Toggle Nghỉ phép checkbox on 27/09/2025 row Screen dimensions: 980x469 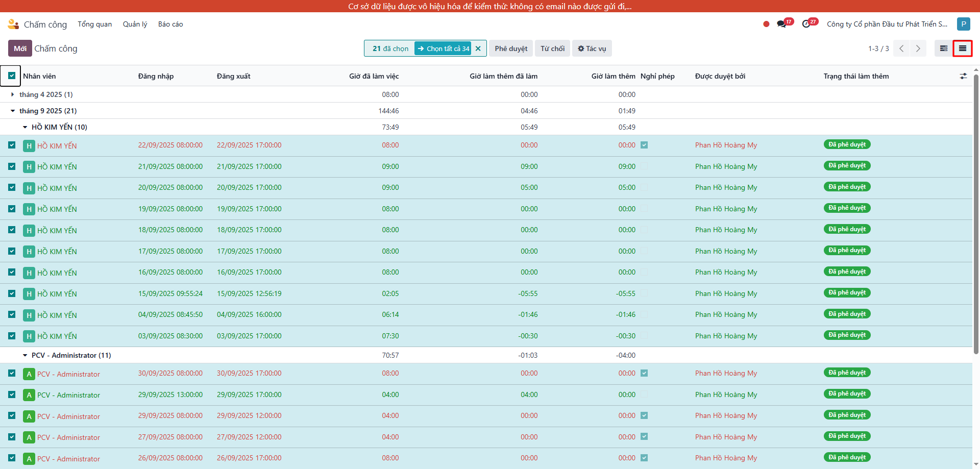click(644, 437)
